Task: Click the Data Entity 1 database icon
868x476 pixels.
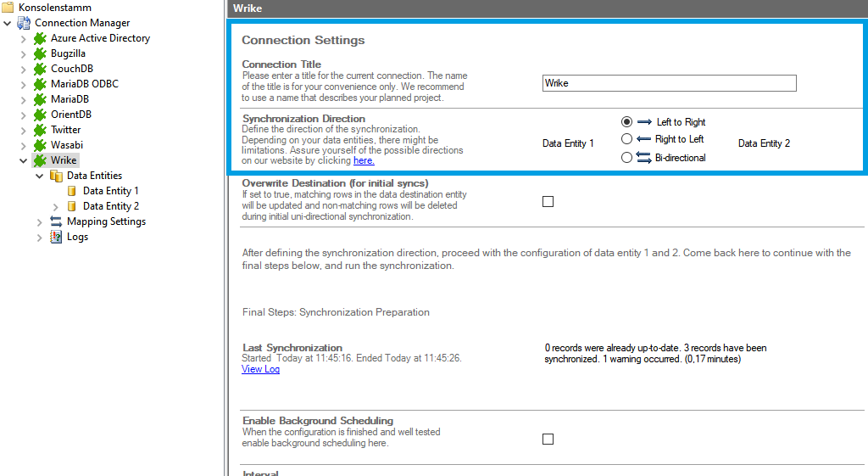Action: [x=72, y=191]
